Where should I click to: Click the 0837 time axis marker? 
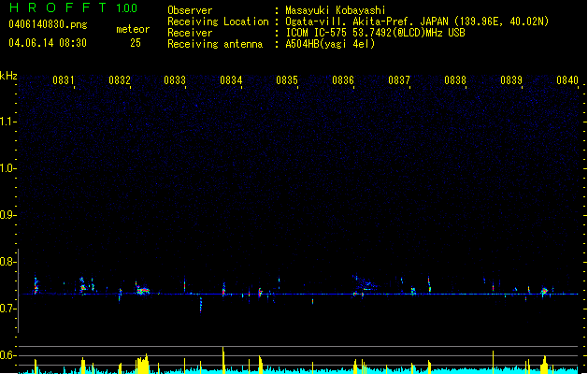[399, 80]
